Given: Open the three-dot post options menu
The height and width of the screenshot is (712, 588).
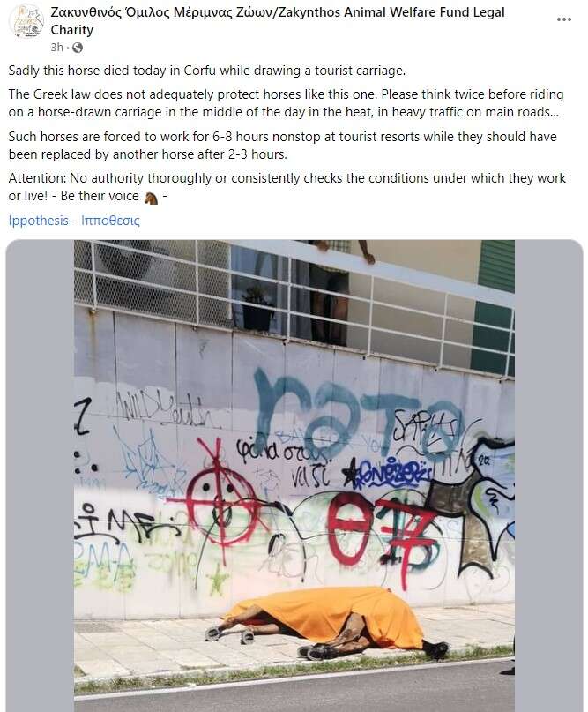Looking at the screenshot, I should (563, 19).
